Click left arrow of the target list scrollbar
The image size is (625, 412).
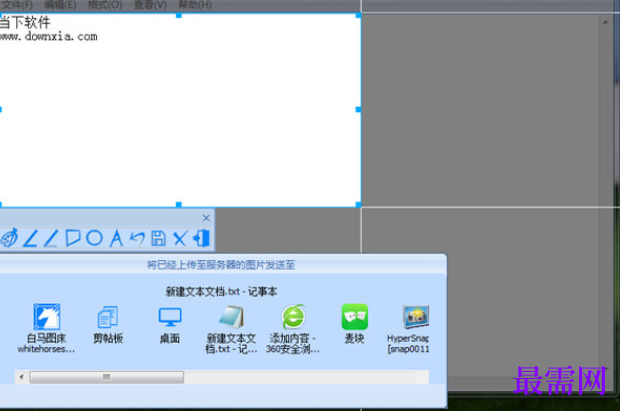point(22,377)
